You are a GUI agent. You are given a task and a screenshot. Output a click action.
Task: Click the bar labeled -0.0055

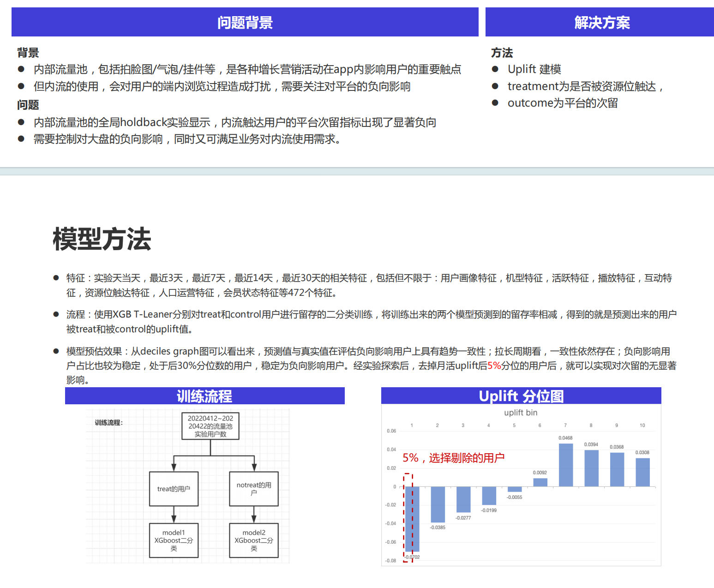pyautogui.click(x=515, y=489)
